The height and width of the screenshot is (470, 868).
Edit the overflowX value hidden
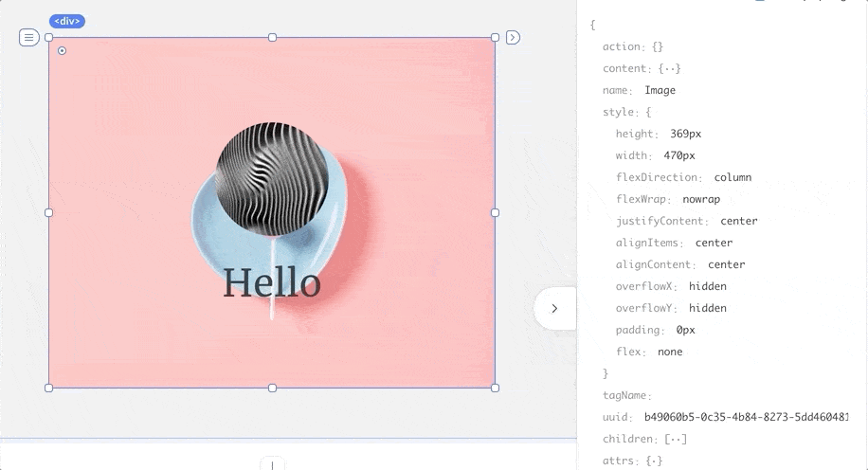tap(708, 286)
